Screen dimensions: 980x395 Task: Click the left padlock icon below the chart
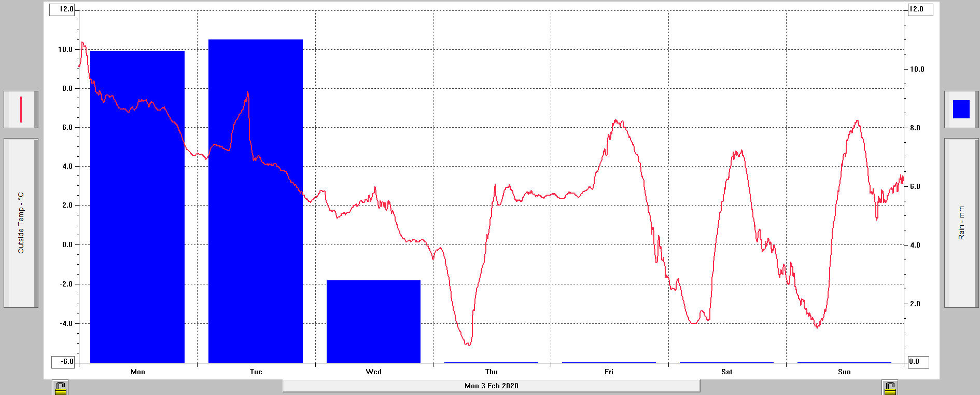[x=61, y=388]
